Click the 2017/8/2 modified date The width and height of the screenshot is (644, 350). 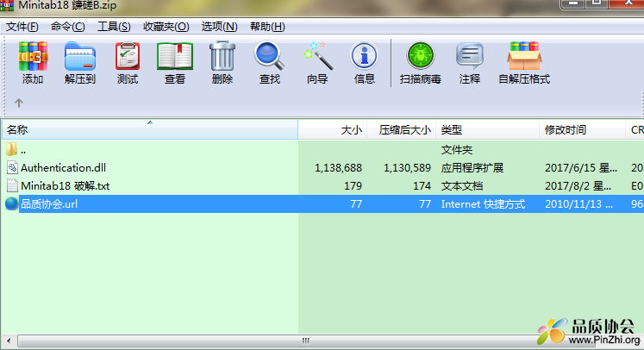click(x=578, y=185)
